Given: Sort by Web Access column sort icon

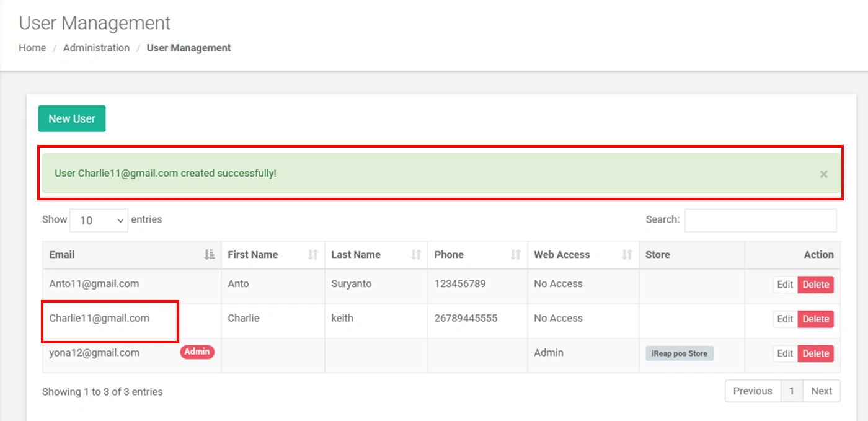Looking at the screenshot, I should click(627, 254).
